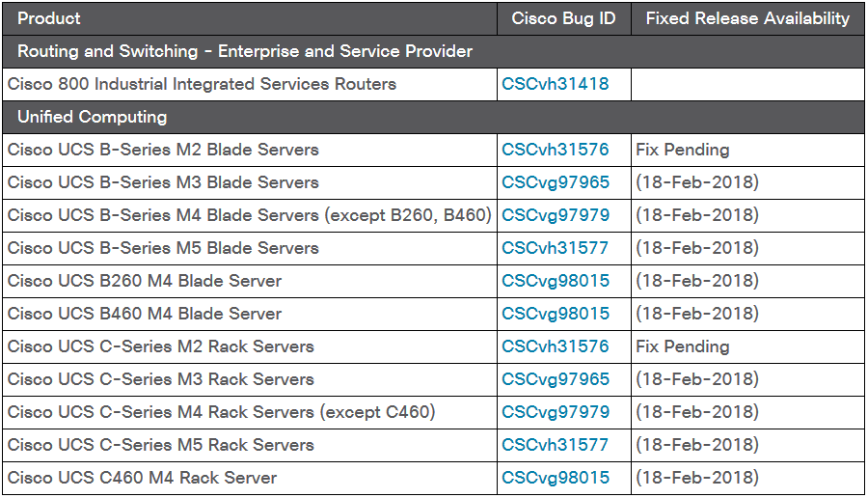Click the Fixed Release Availability column header

click(747, 19)
